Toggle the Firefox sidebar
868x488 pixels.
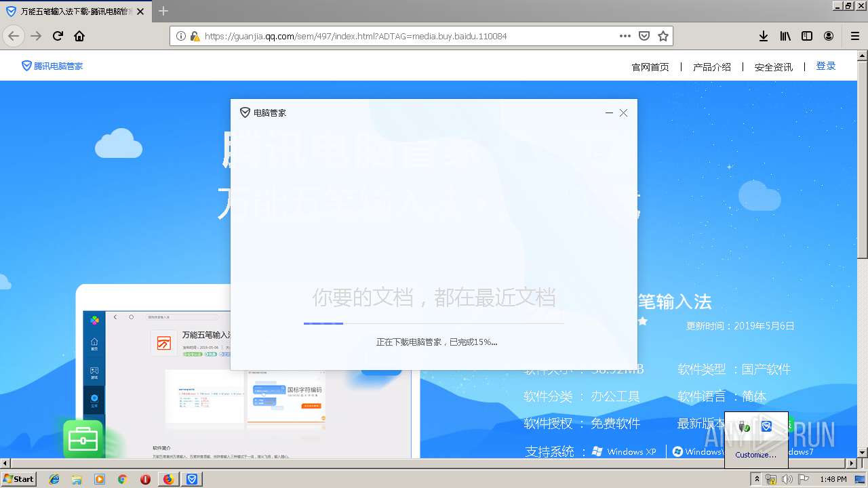click(x=807, y=36)
